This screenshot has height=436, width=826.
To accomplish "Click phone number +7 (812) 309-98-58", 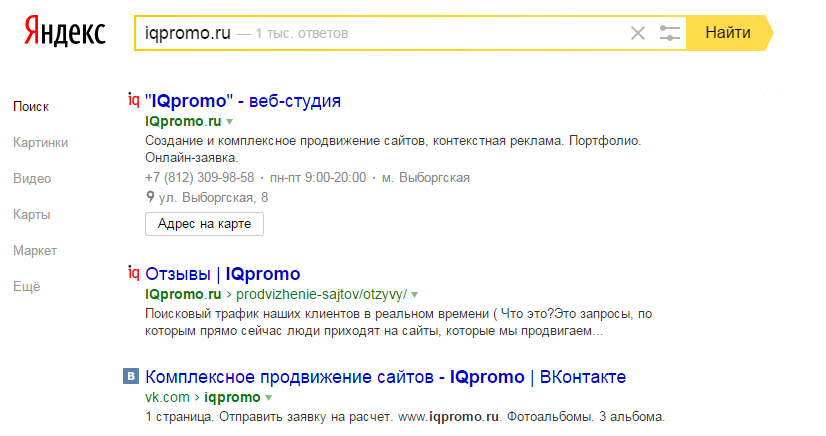I will [200, 177].
